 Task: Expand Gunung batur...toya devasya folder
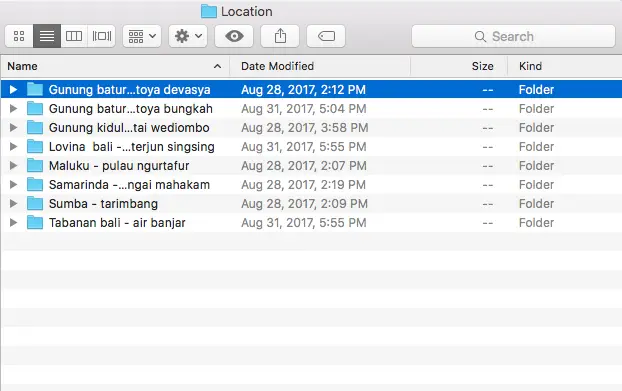tap(13, 90)
